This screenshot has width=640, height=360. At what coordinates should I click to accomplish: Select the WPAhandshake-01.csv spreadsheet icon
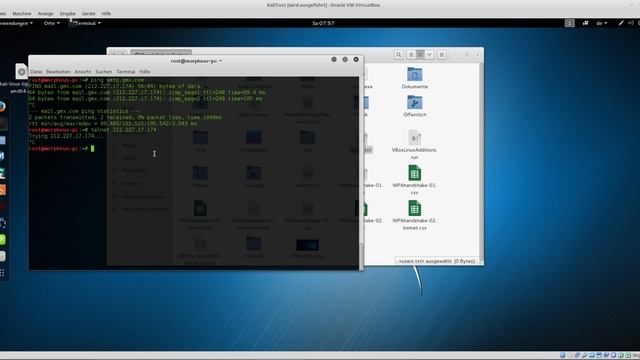click(x=415, y=173)
